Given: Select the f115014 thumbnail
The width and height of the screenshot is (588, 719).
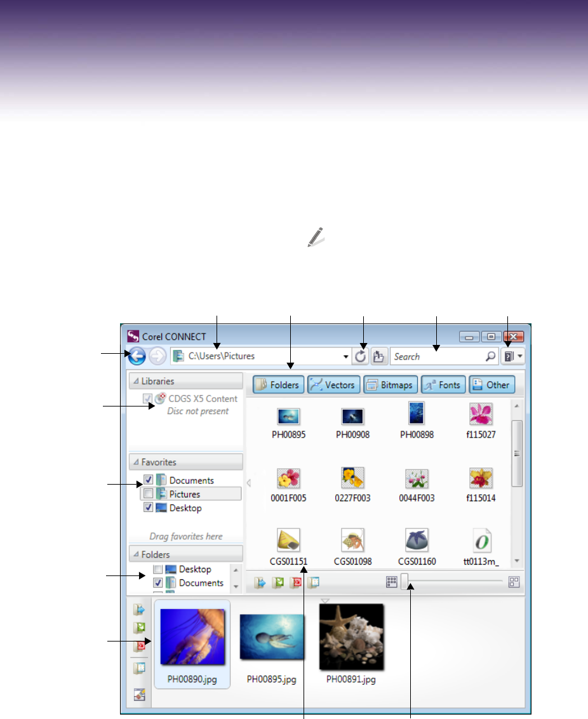Looking at the screenshot, I should coord(481,478).
